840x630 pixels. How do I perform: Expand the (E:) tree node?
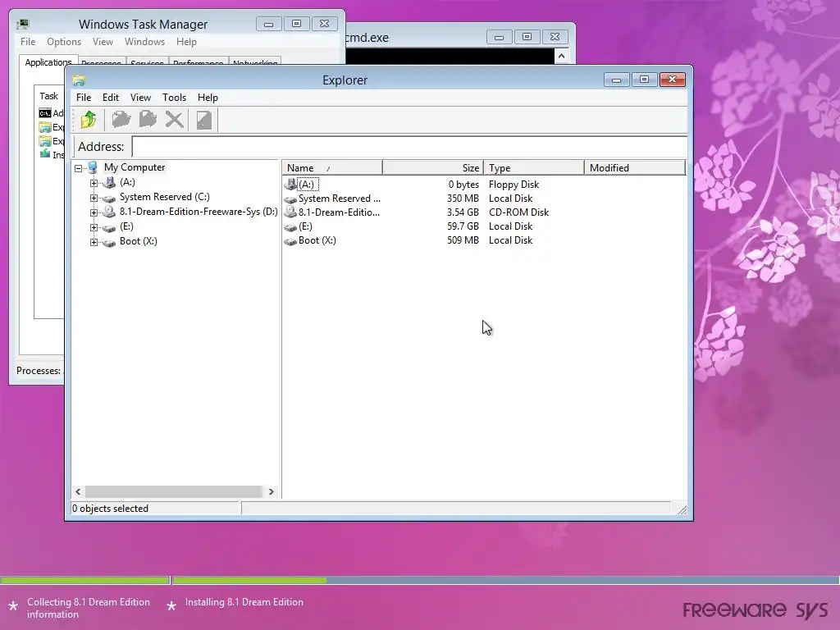click(x=94, y=227)
